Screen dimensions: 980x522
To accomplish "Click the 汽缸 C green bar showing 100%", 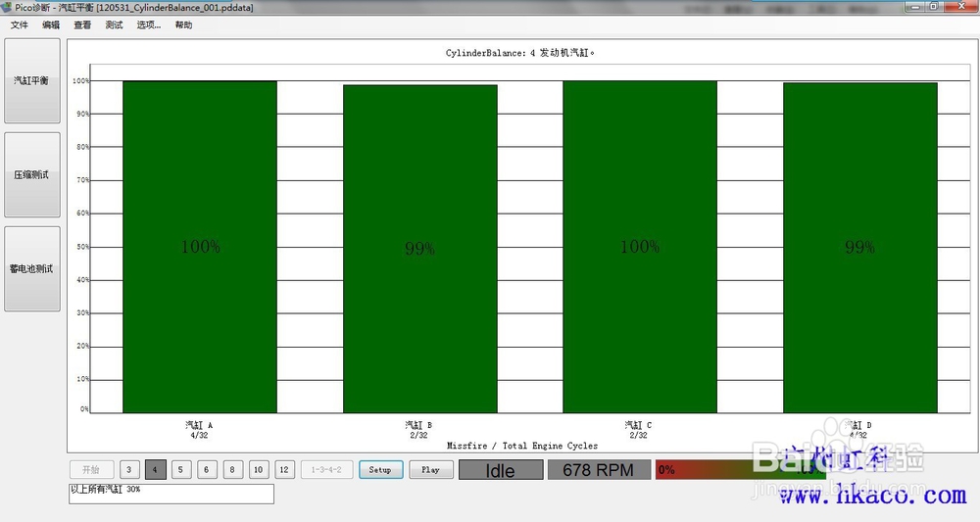I will point(640,247).
